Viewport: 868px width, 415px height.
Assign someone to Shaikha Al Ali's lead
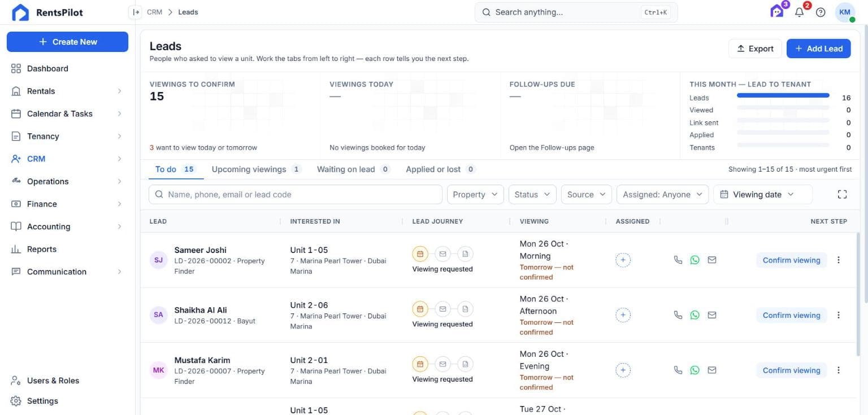tap(623, 315)
